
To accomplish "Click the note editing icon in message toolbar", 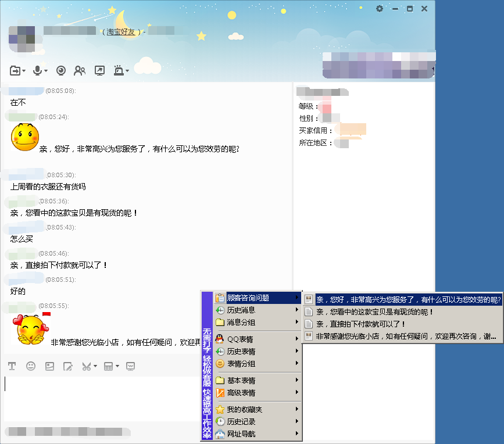I will pyautogui.click(x=68, y=366).
